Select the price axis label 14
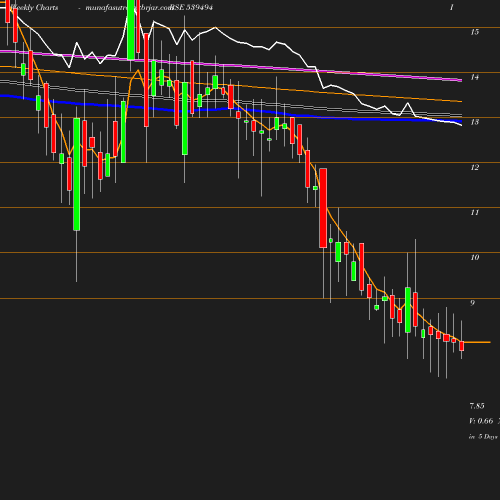Screen dimensions: 500x500 click(475, 77)
